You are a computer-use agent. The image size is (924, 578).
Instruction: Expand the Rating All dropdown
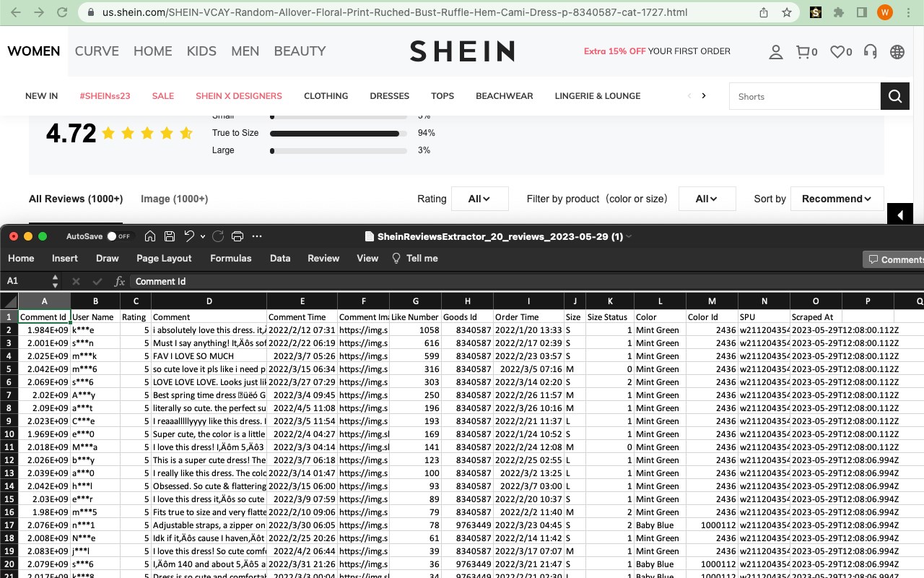click(x=480, y=199)
